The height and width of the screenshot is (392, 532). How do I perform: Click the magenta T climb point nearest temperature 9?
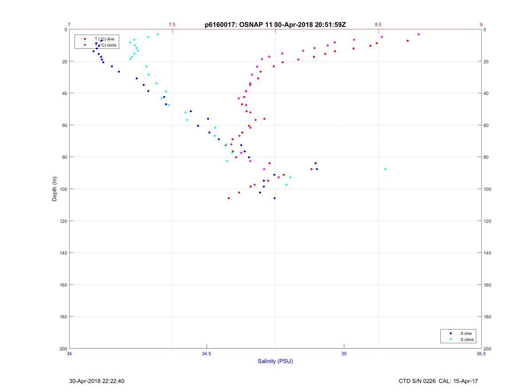419,34
